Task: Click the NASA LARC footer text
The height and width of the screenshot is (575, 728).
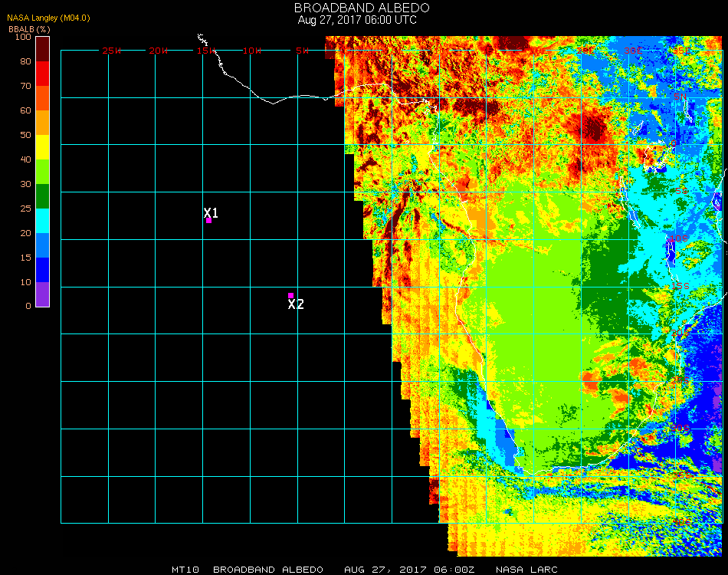Action: point(526,570)
